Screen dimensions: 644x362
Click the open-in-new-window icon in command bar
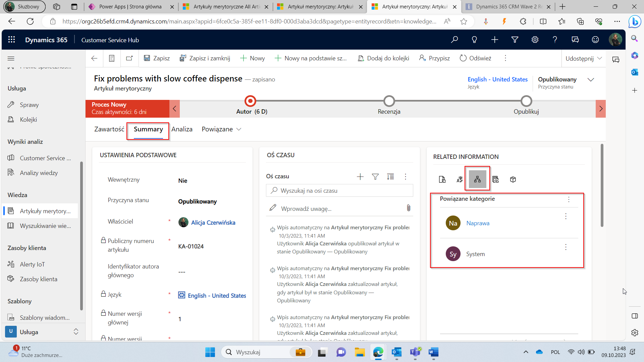[129, 58]
